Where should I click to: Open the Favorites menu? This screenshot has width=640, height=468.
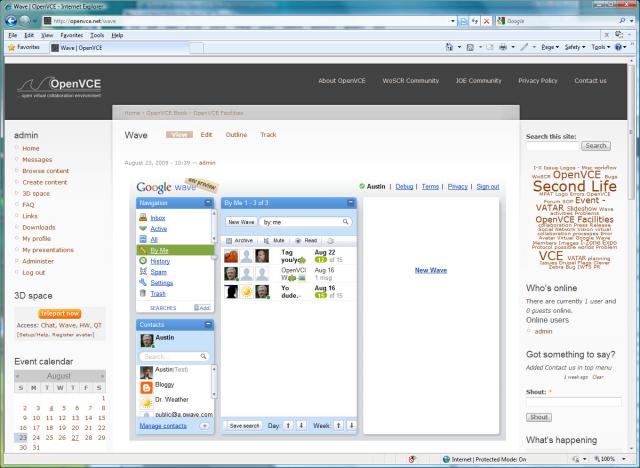[x=71, y=35]
